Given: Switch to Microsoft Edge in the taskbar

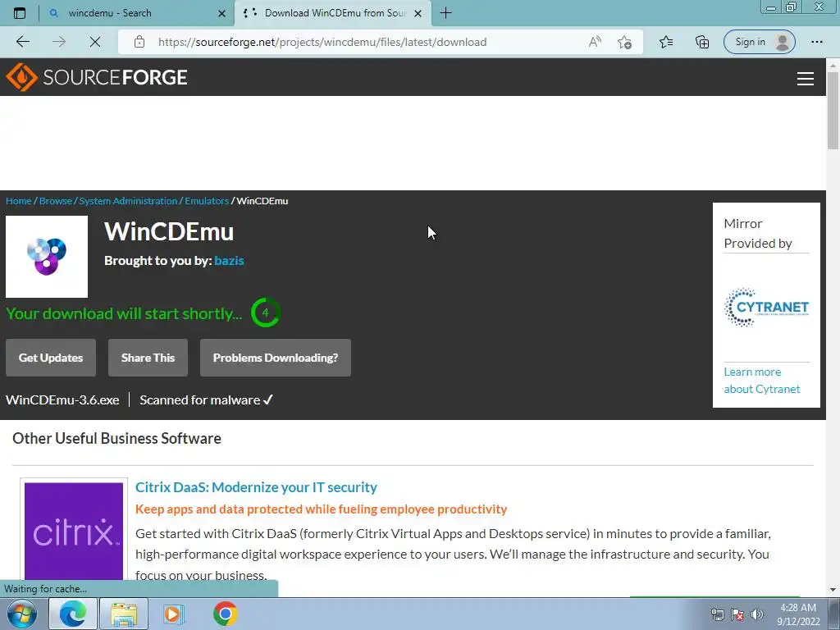Looking at the screenshot, I should pyautogui.click(x=72, y=614).
